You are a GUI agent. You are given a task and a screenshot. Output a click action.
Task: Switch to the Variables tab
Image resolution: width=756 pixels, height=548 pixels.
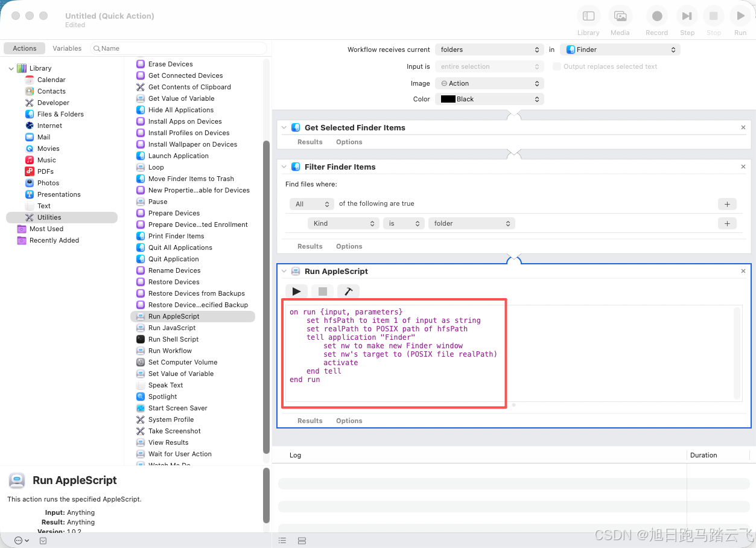tap(67, 48)
